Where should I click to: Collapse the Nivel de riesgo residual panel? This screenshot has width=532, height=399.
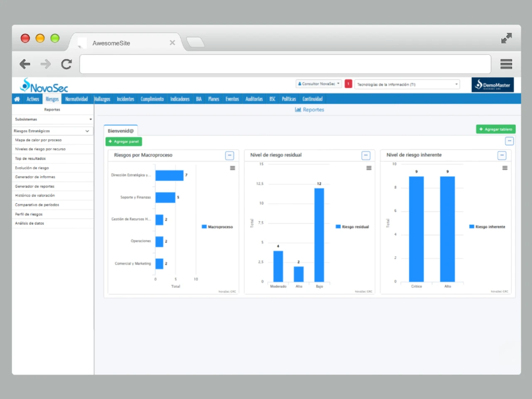click(366, 155)
